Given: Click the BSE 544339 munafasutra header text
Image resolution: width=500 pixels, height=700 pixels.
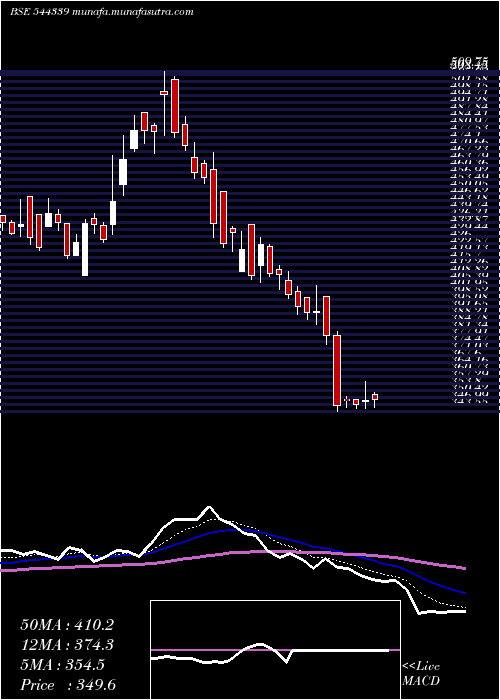Looking at the screenshot, I should click(x=102, y=12).
